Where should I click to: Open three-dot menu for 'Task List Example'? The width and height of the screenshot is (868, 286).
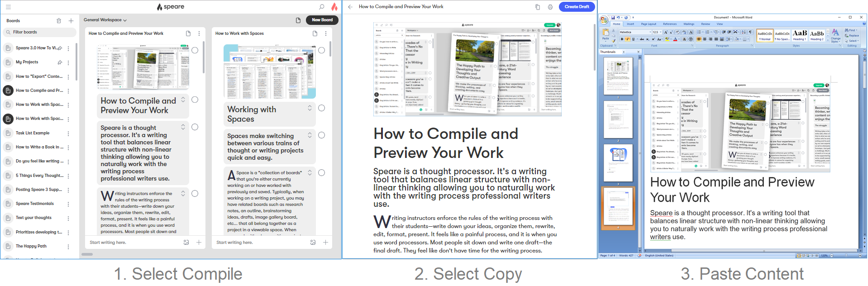click(x=68, y=133)
